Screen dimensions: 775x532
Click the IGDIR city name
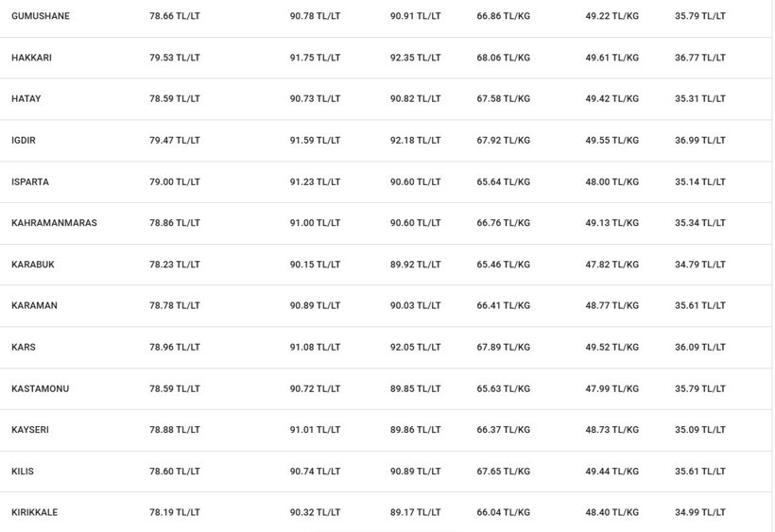tap(24, 140)
